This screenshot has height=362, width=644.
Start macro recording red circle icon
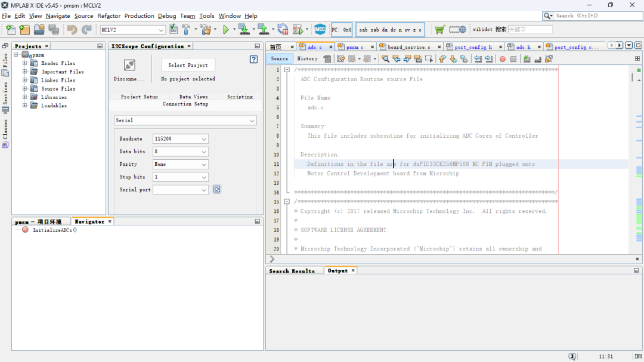(502, 59)
